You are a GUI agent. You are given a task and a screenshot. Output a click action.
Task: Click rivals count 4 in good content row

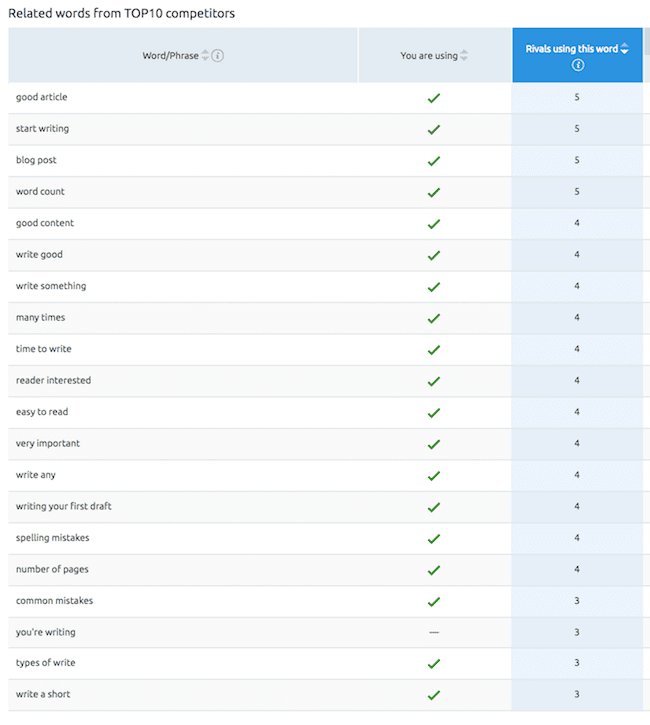[577, 223]
